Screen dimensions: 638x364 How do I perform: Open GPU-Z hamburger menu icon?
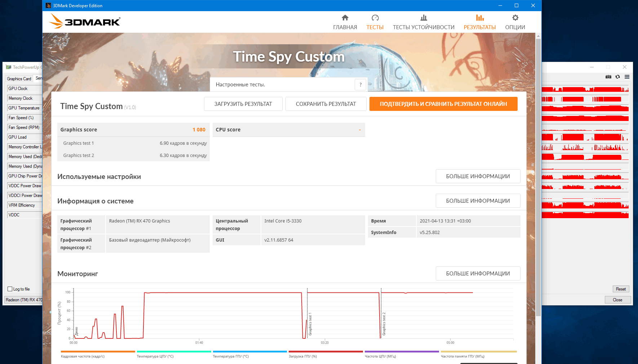point(627,77)
